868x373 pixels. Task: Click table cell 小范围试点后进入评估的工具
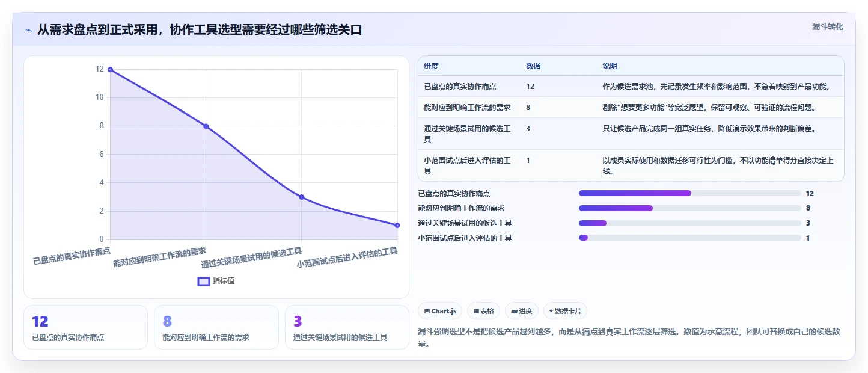pyautogui.click(x=467, y=165)
